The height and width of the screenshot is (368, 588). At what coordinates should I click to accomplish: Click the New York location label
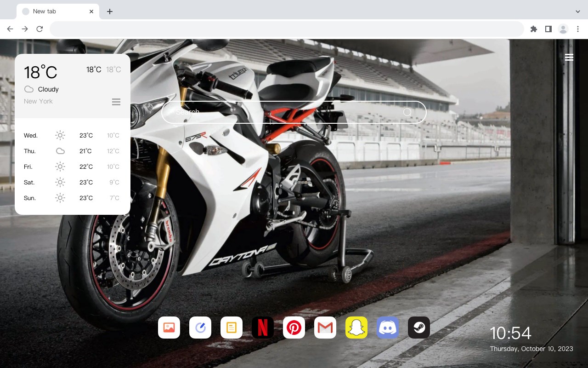[38, 101]
